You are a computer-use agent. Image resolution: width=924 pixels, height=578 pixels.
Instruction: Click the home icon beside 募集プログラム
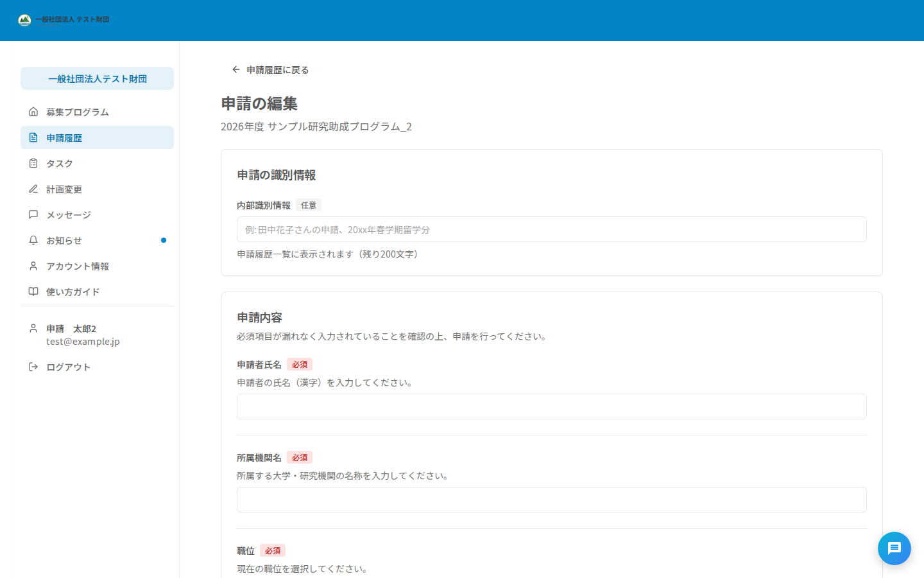tap(33, 112)
